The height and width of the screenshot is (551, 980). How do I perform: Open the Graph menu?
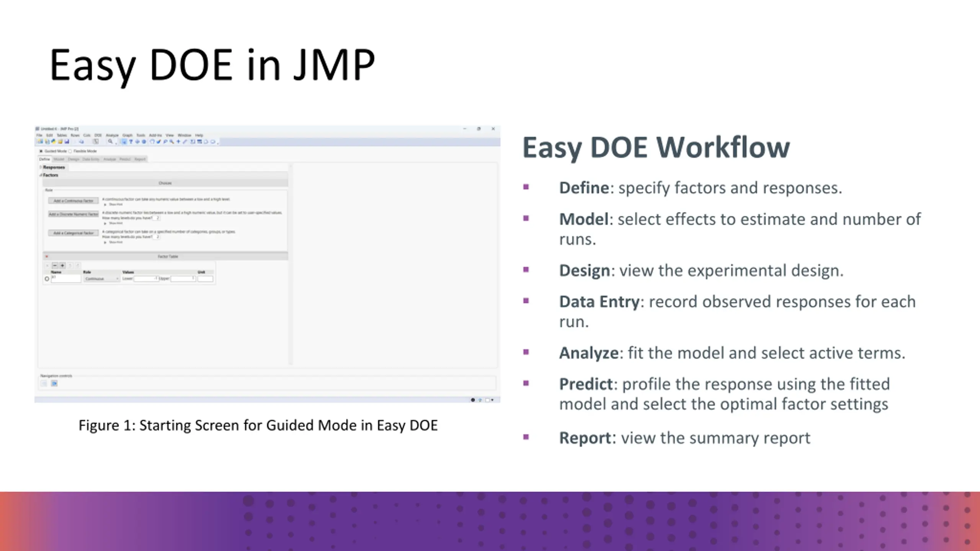click(x=127, y=135)
